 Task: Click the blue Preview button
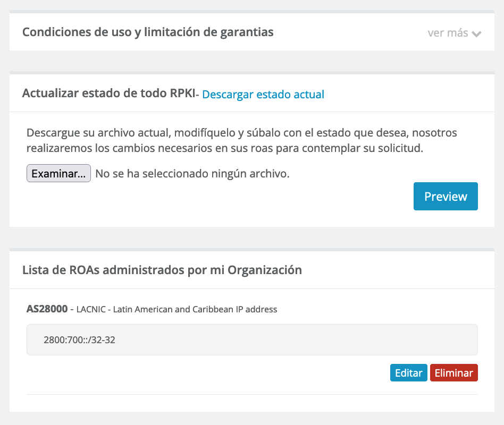click(446, 197)
